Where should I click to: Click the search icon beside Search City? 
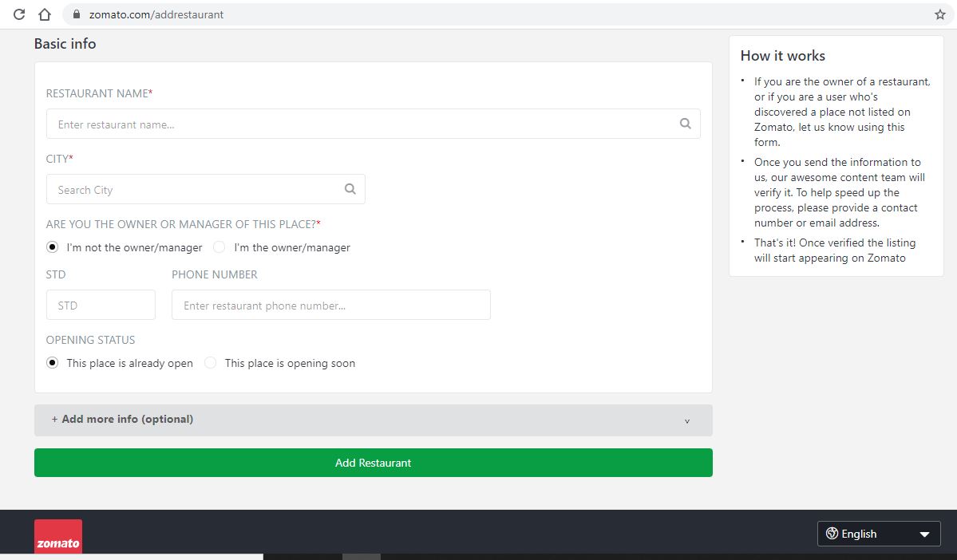(350, 189)
